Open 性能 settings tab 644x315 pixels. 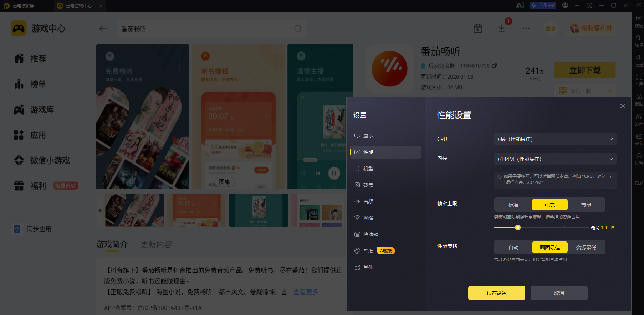click(x=385, y=152)
